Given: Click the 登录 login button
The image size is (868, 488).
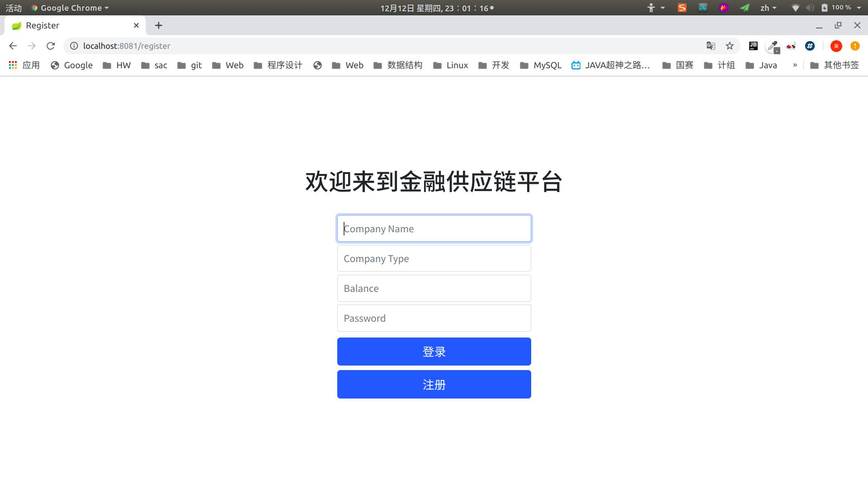Looking at the screenshot, I should [x=434, y=352].
